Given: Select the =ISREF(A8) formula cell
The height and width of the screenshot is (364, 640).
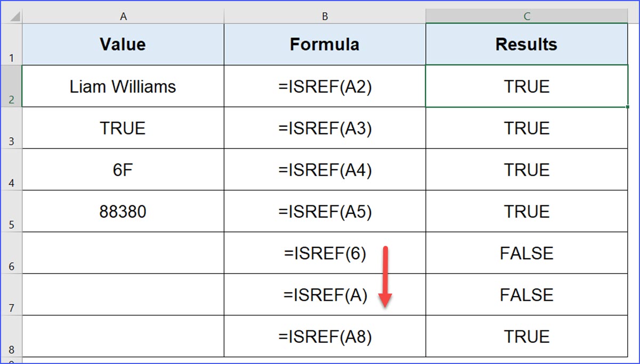Looking at the screenshot, I should [325, 336].
